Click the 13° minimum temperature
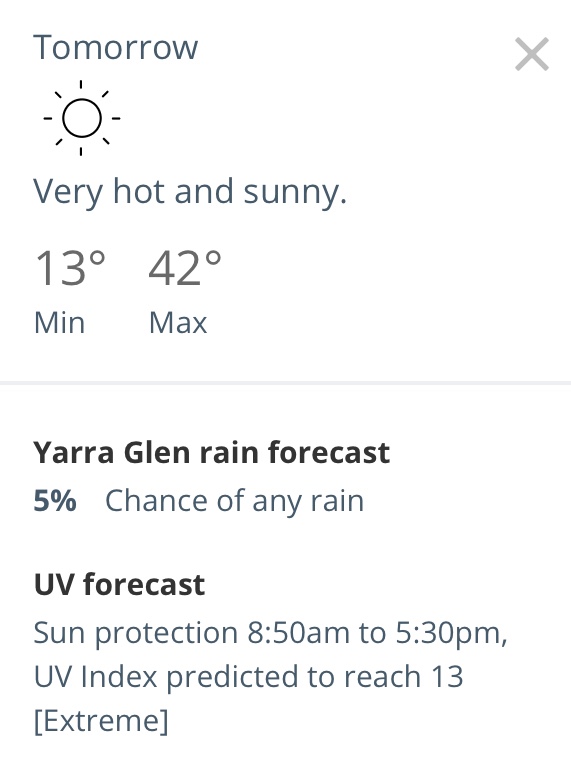571x767 pixels. coord(70,268)
